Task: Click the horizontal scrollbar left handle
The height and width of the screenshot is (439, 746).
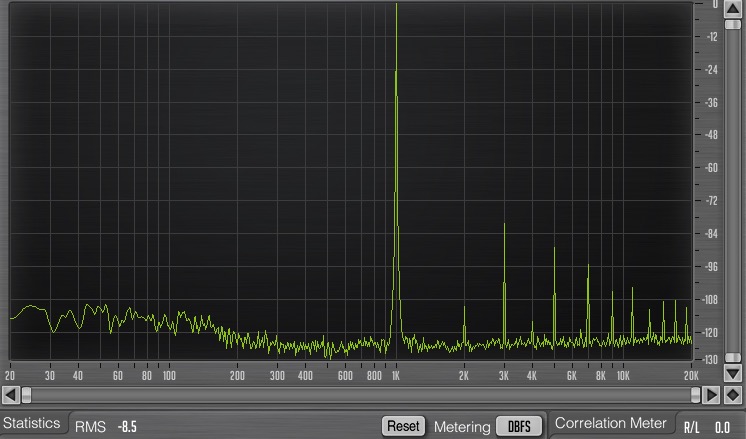Action: point(27,395)
